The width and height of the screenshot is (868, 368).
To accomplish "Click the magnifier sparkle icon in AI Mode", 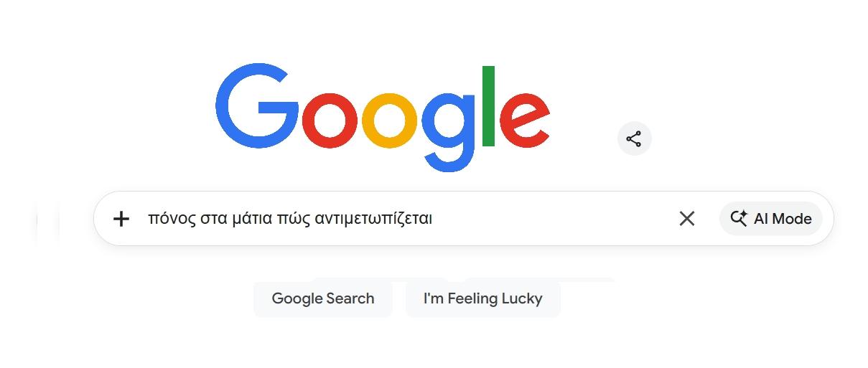I will point(739,218).
